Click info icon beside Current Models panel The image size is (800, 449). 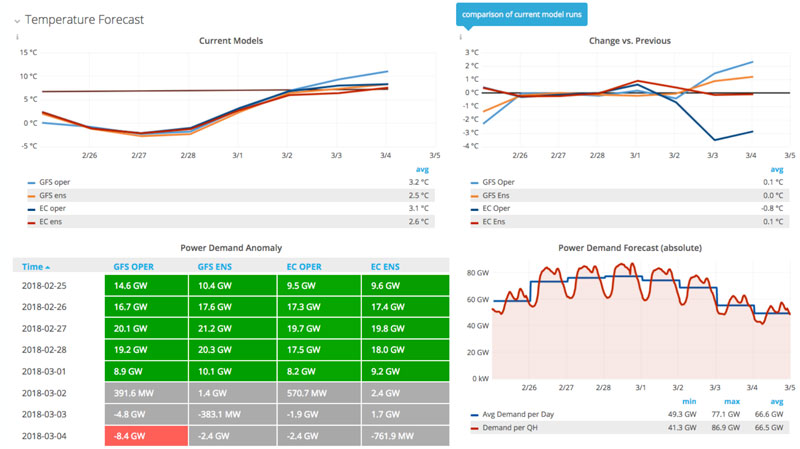click(17, 37)
